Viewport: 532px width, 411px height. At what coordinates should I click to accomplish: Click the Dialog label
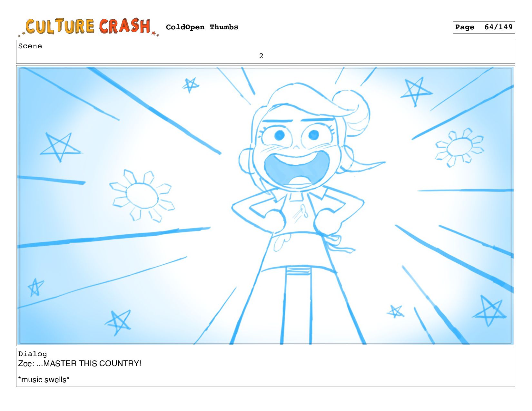(x=33, y=354)
